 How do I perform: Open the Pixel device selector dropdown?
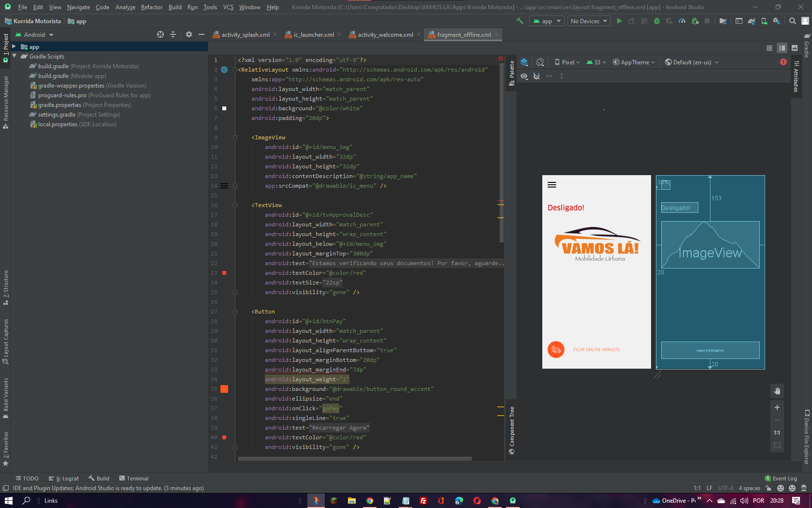[567, 62]
